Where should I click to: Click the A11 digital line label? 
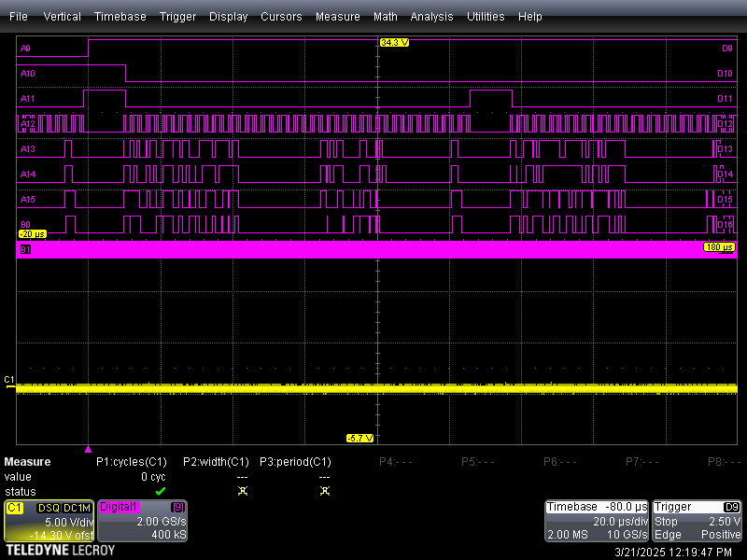(28, 99)
